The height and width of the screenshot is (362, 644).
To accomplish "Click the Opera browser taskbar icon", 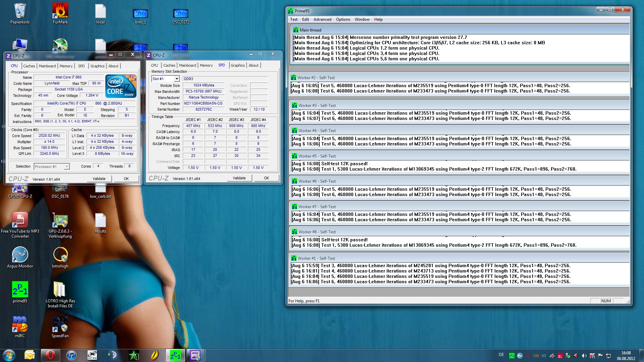I will [50, 355].
